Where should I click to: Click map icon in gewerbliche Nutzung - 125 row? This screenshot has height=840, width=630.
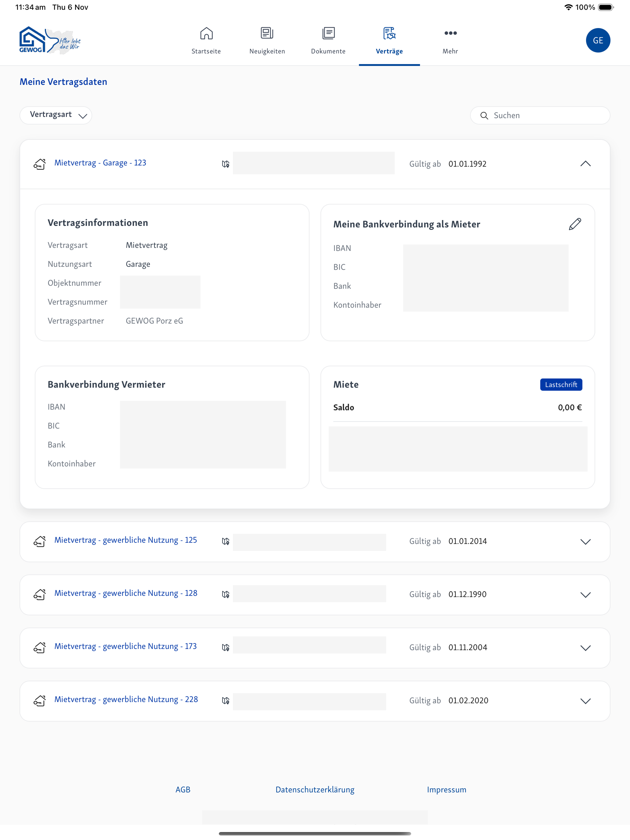(x=226, y=541)
